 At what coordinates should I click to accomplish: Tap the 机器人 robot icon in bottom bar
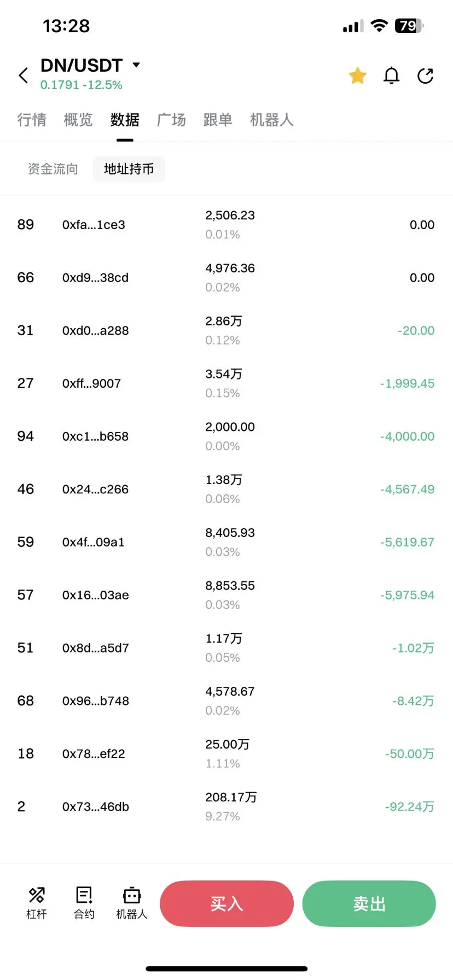132,903
